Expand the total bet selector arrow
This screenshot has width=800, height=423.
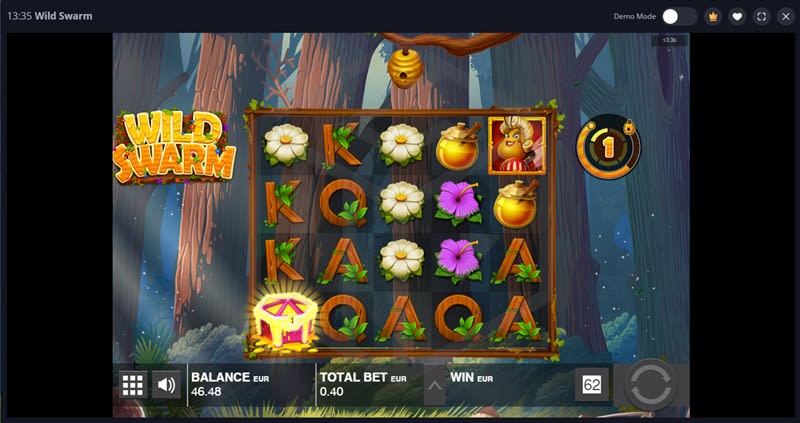(x=435, y=385)
